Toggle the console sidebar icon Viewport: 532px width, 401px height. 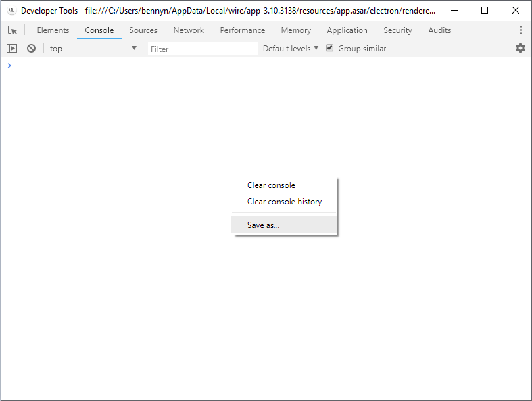(12, 49)
